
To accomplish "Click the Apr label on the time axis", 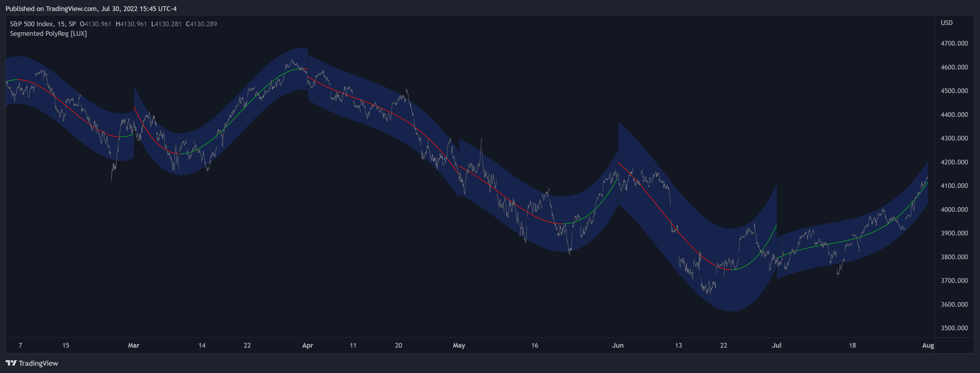I will click(x=307, y=346).
